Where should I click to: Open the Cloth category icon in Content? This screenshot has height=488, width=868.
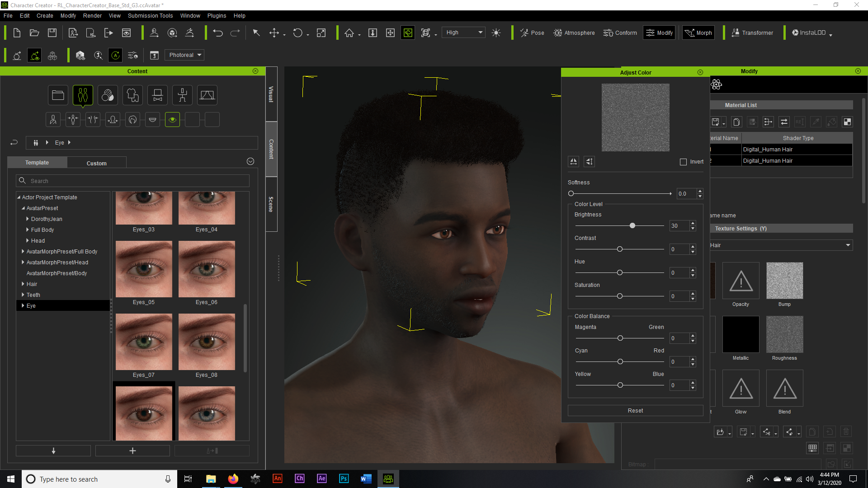click(x=132, y=95)
